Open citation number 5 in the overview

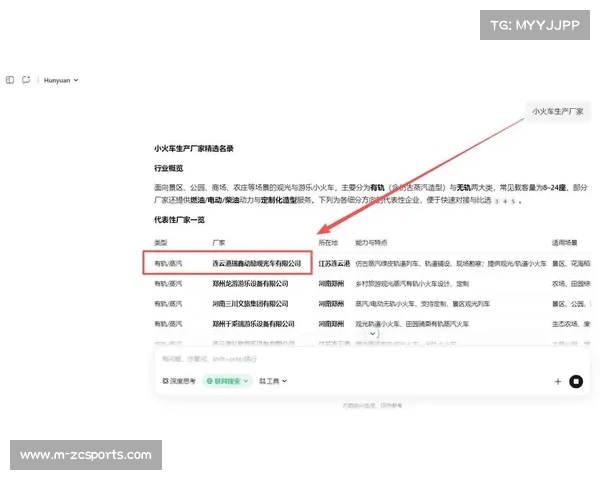coord(513,201)
